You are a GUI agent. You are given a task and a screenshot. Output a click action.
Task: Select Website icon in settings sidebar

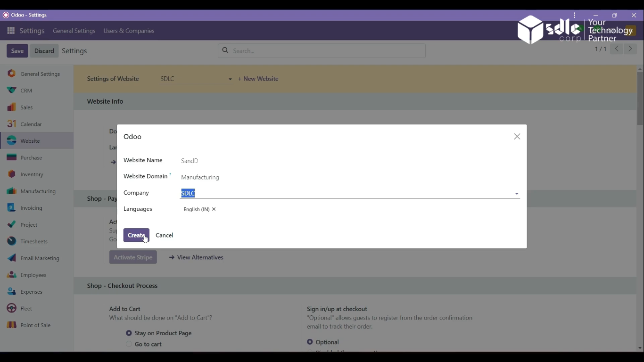tap(11, 141)
